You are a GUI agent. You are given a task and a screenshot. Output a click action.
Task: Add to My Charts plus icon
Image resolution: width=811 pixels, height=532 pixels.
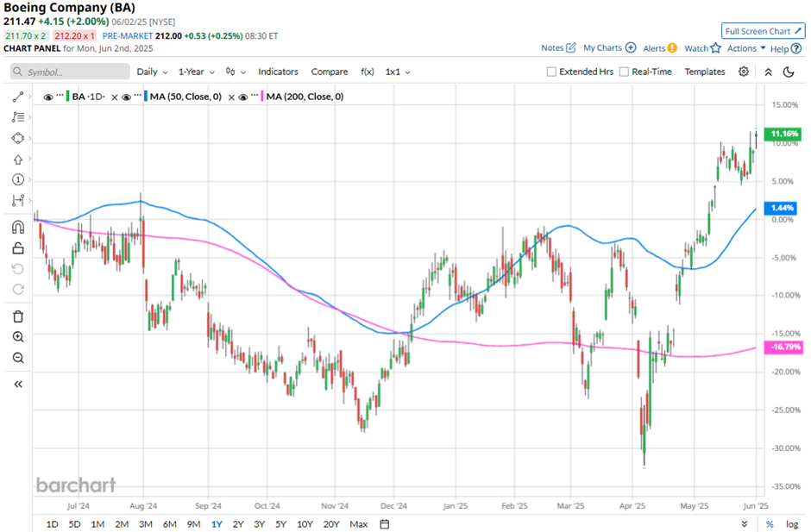[x=631, y=47]
